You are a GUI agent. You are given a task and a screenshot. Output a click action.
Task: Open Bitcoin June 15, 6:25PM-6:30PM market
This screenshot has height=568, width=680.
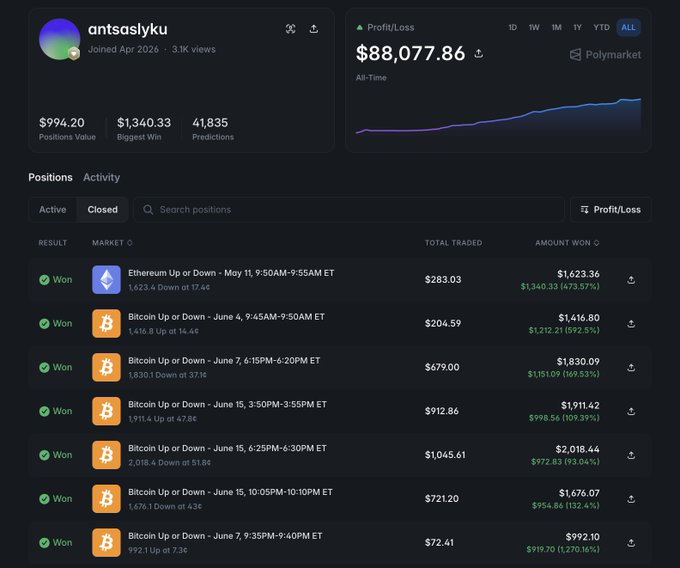coord(227,448)
